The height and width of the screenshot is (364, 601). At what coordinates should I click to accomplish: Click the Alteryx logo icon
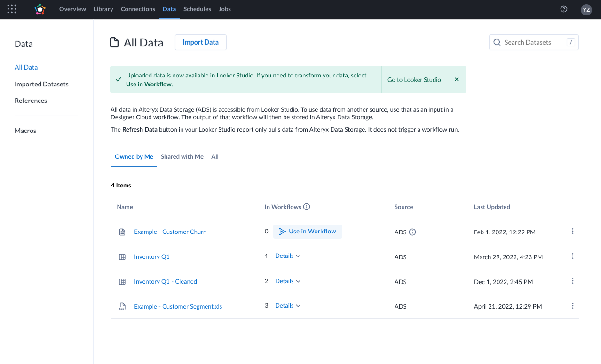pyautogui.click(x=40, y=9)
